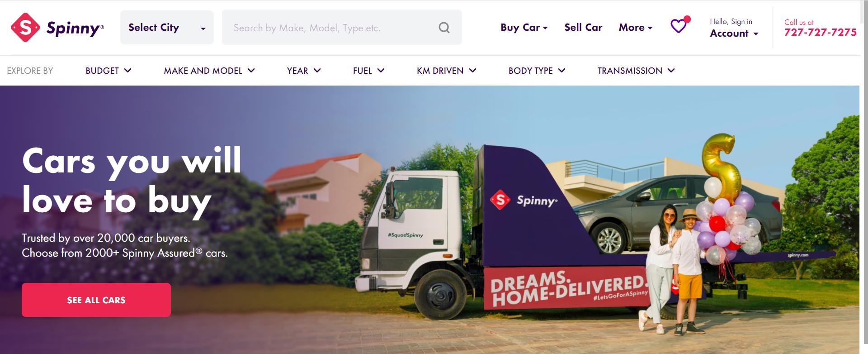Click the Select City caret arrow
This screenshot has width=868, height=354.
coord(203,29)
